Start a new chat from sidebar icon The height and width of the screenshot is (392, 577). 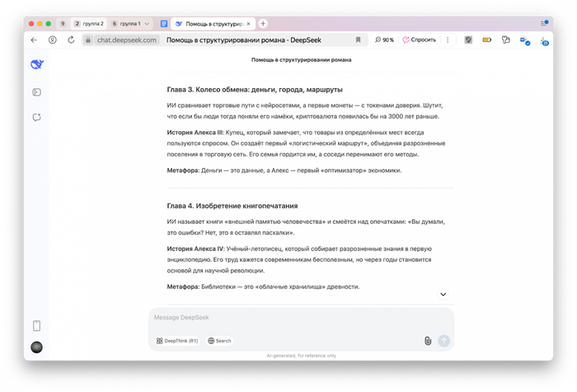click(x=36, y=118)
